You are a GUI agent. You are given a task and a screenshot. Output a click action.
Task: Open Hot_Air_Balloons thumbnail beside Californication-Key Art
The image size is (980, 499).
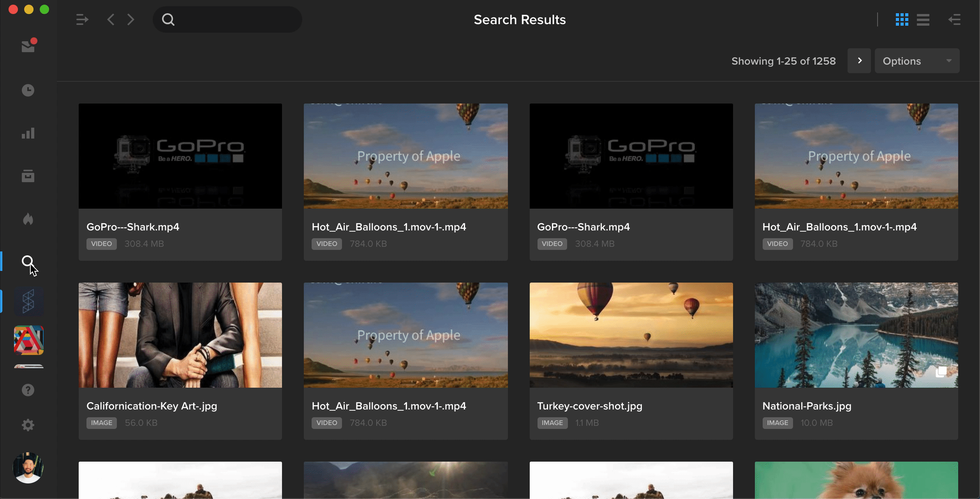coord(405,335)
